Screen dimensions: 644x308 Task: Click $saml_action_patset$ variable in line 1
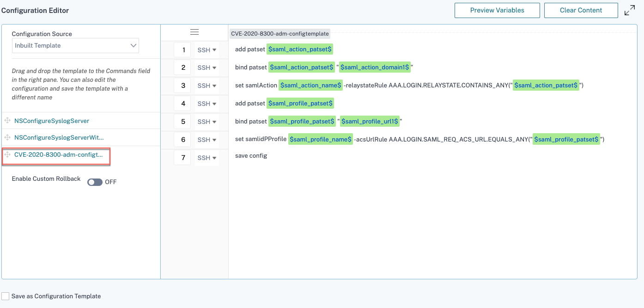[300, 49]
